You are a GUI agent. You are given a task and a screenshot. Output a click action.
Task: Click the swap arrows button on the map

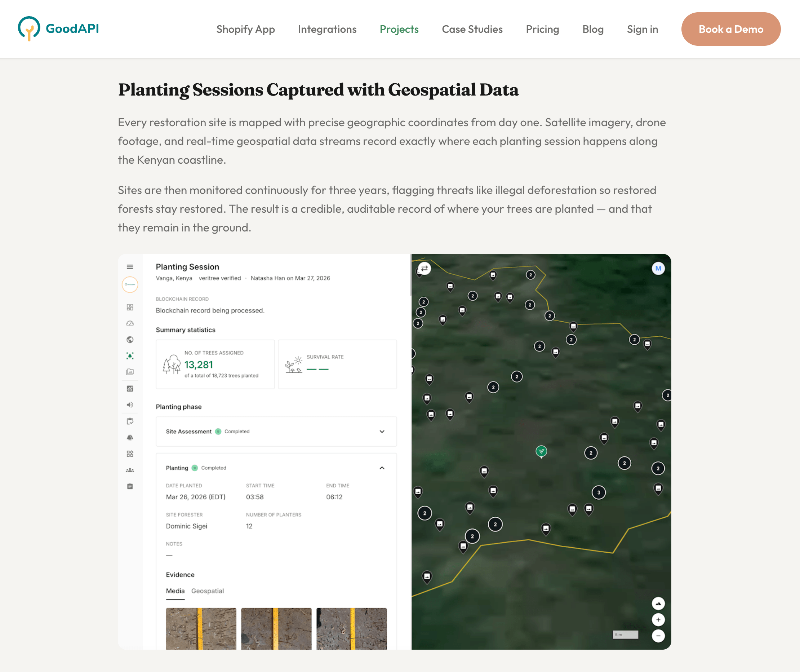[425, 268]
